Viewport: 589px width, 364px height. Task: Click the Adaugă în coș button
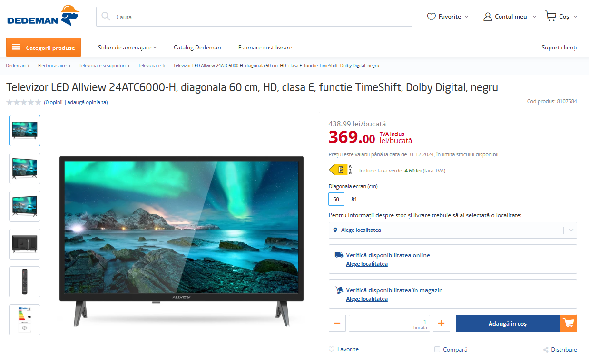pos(508,323)
